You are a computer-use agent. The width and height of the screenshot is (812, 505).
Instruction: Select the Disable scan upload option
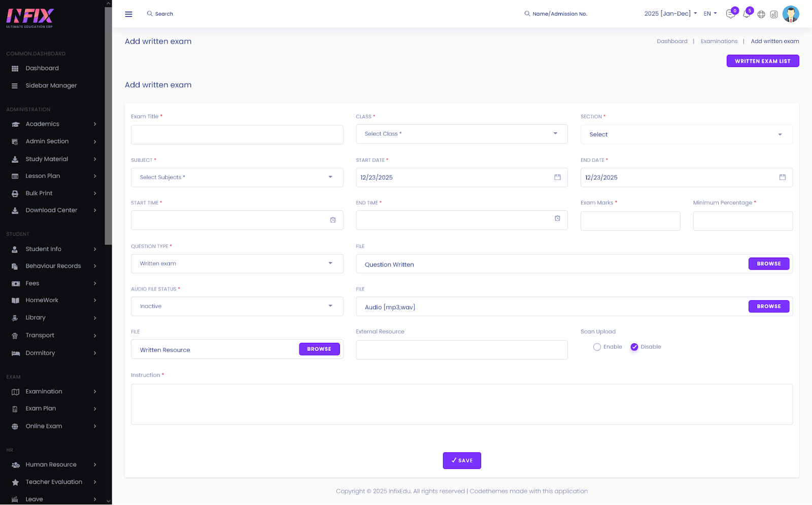point(634,347)
